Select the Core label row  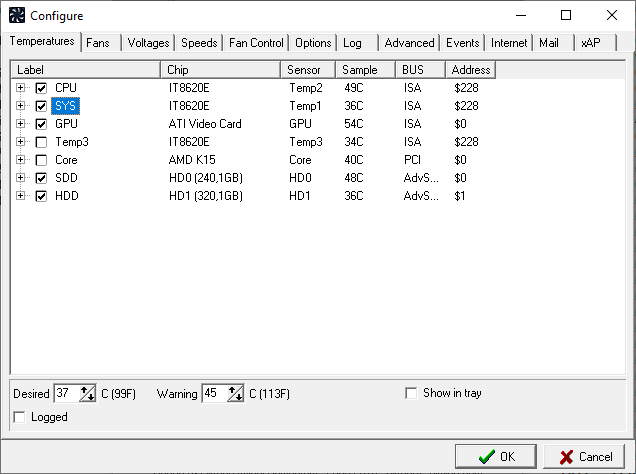coord(66,160)
